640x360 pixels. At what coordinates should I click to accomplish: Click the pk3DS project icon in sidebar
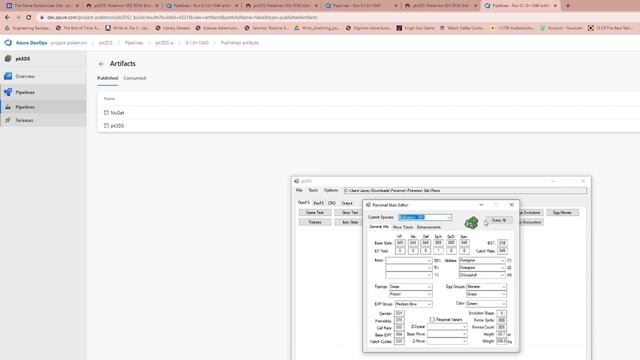(x=8, y=59)
